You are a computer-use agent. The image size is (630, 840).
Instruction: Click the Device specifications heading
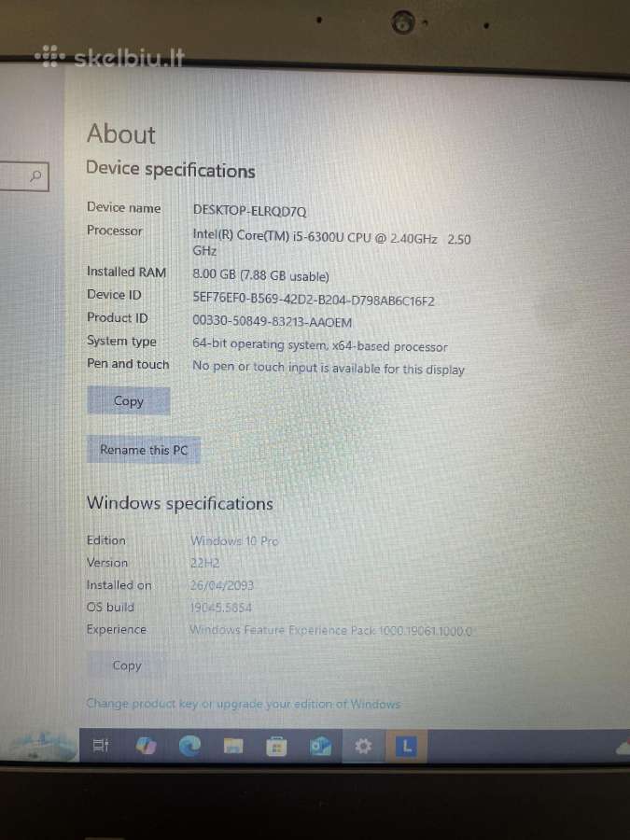[x=171, y=170]
